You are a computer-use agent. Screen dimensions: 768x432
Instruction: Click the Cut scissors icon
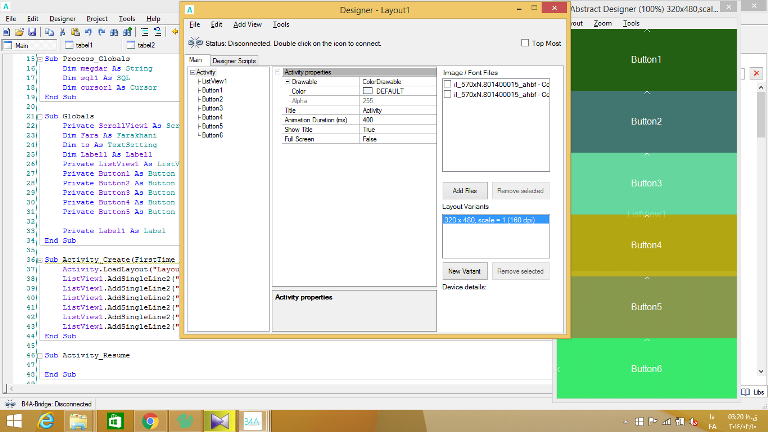pos(62,32)
